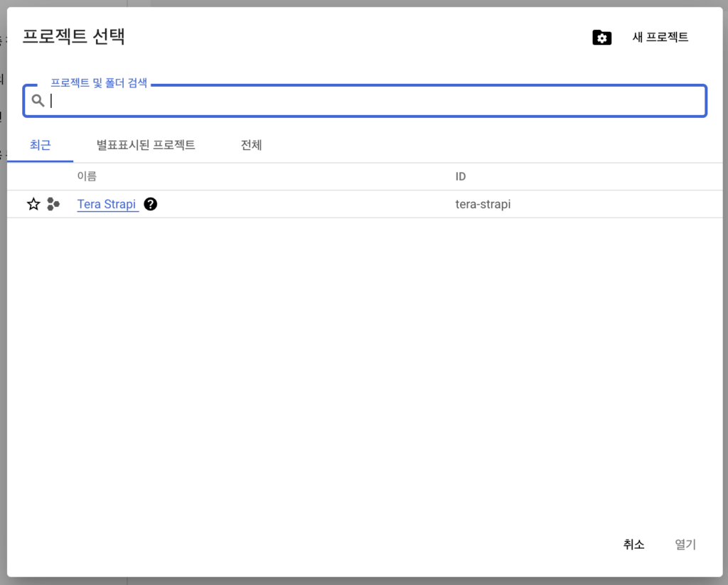Select the tera-strapi ID cell text
728x585 pixels.
[483, 205]
